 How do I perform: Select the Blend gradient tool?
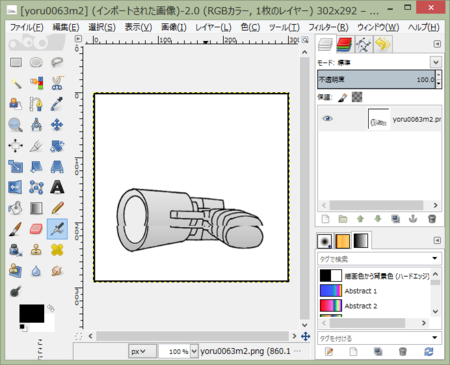coord(36,208)
